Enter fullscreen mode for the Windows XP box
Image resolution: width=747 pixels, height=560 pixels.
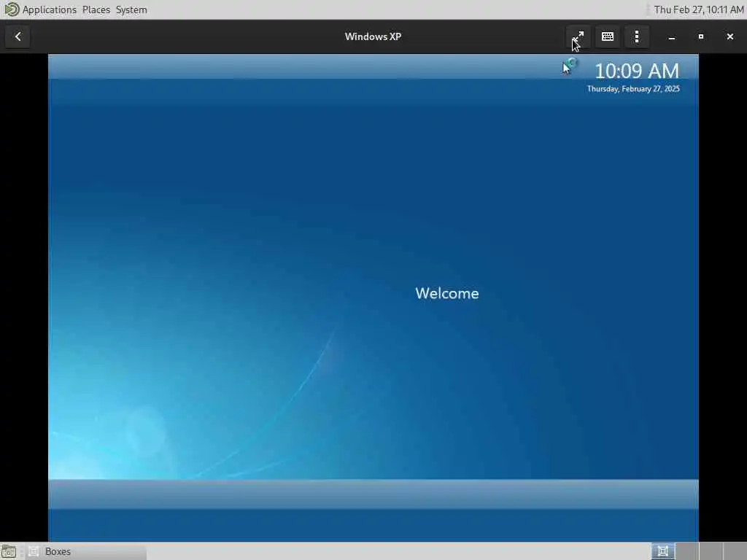click(578, 36)
